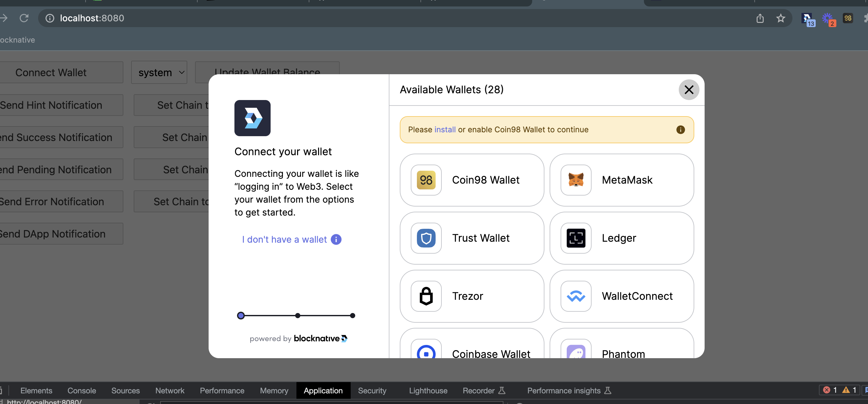Select the Coin98 Wallet option
Screen dimensions: 868x404
pyautogui.click(x=471, y=180)
